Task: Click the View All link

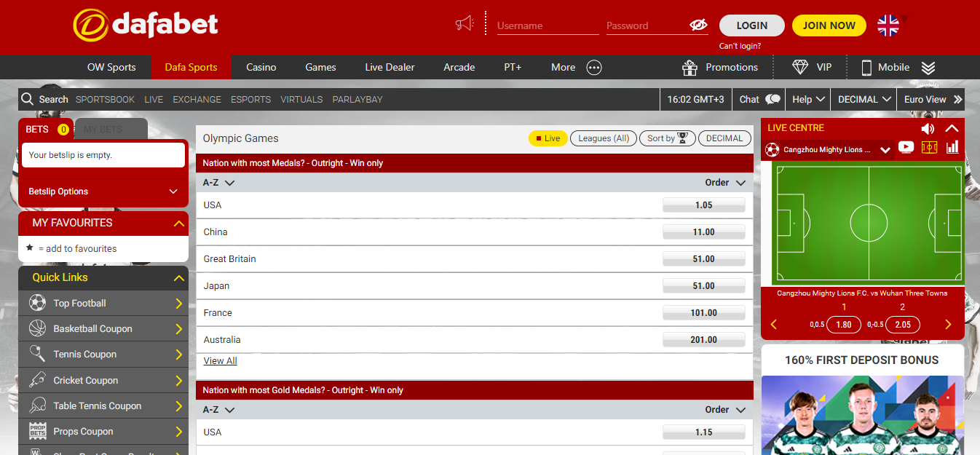Action: (220, 361)
